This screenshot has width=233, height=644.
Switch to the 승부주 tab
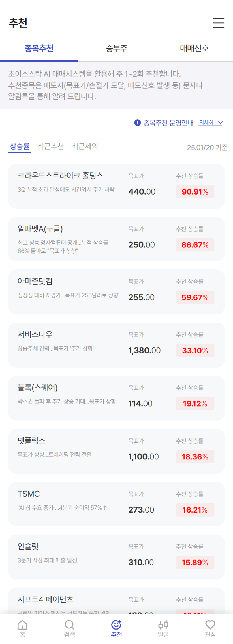(117, 48)
